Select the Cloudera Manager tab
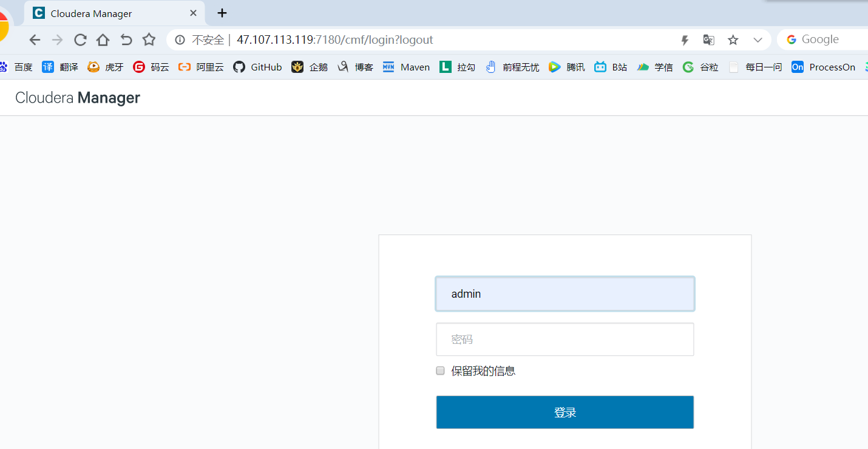This screenshot has width=868, height=449. tap(114, 13)
